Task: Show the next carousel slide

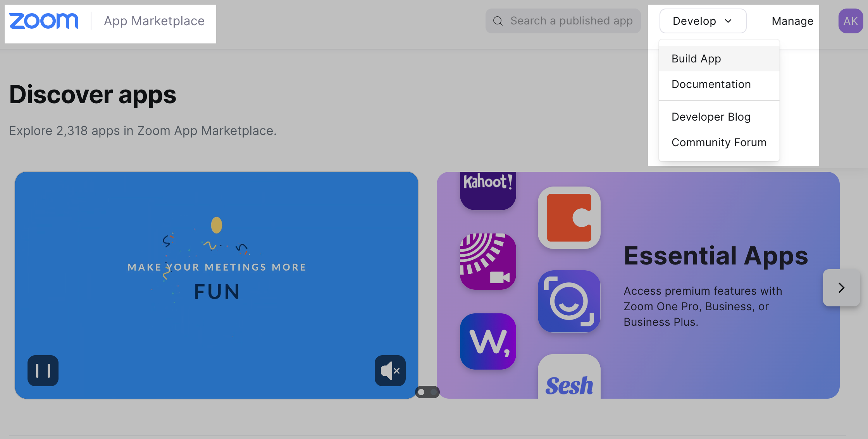Action: click(841, 288)
